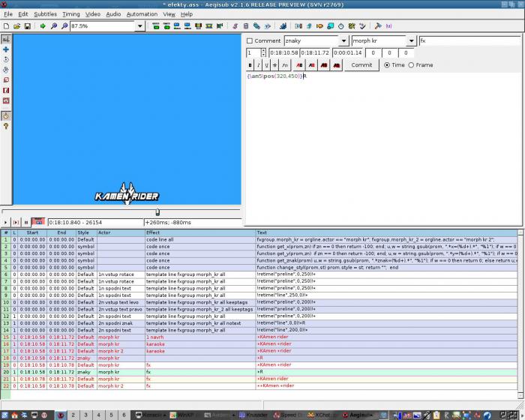Open the View menu
Image resolution: width=525 pixels, height=420 pixels.
pyautogui.click(x=169, y=14)
